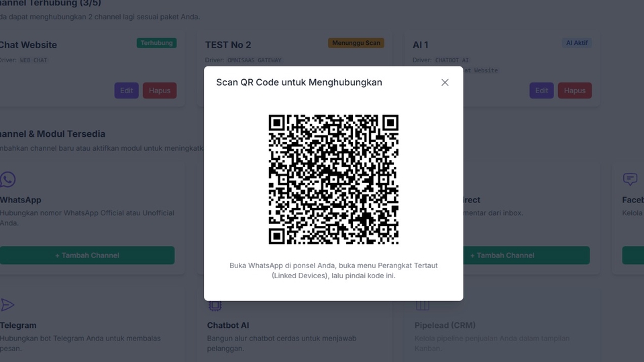The image size is (644, 362).
Task: Open the Chatbot AI module heading
Action: (228, 325)
